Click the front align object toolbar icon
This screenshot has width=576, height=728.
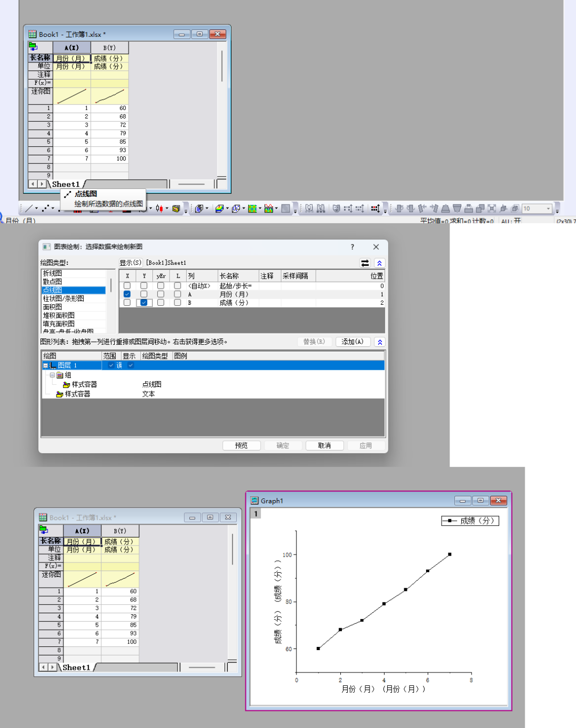(x=480, y=209)
